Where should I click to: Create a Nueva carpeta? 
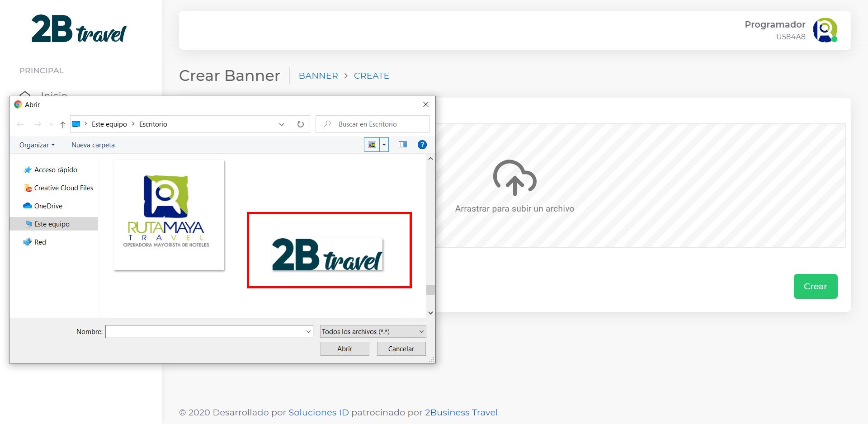[x=93, y=145]
